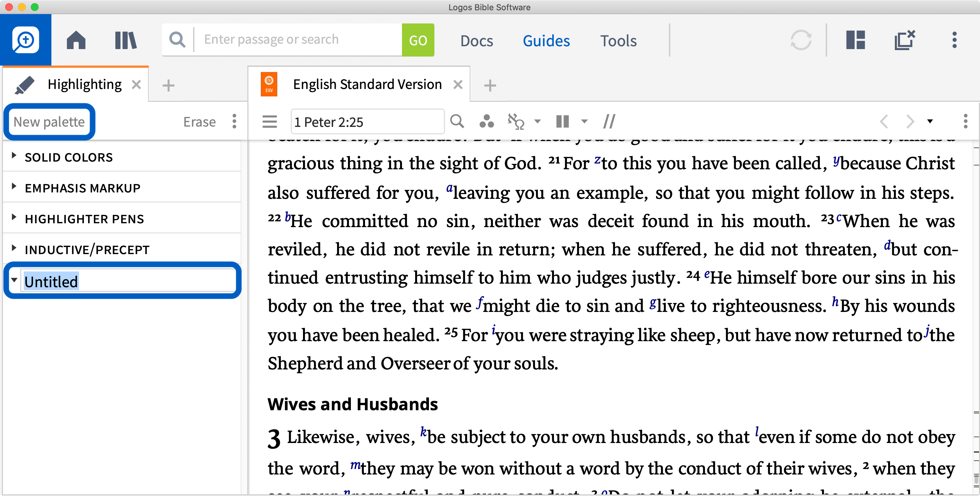Click the Untitled palette name field
Viewport: 980px width, 496px height.
(x=128, y=281)
